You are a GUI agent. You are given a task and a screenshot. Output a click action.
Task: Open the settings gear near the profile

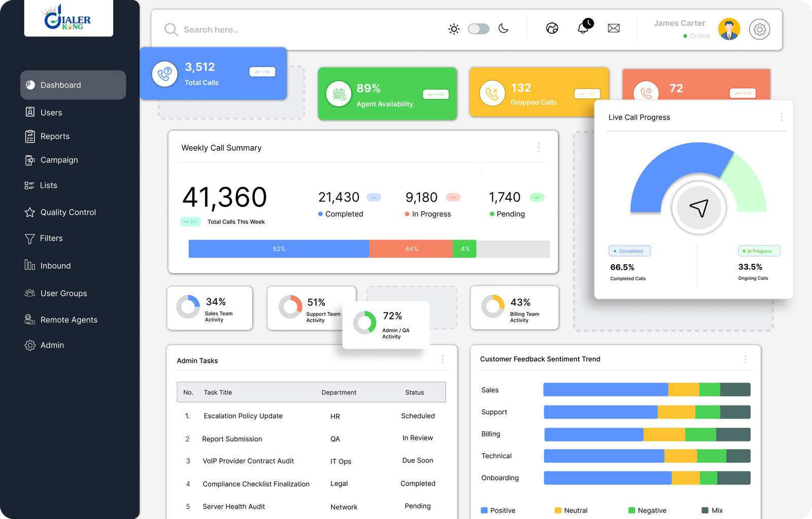click(759, 29)
